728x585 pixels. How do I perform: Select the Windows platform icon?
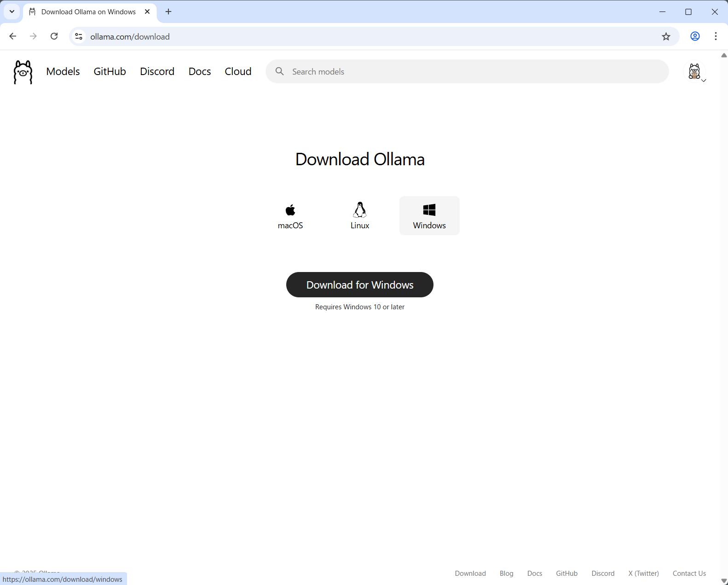pos(429,210)
